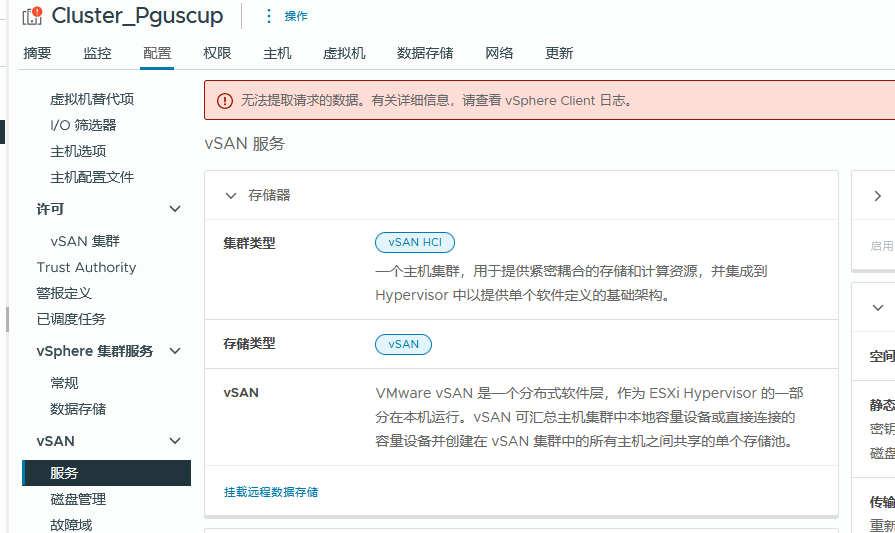Open the 更新 tab

[x=559, y=53]
